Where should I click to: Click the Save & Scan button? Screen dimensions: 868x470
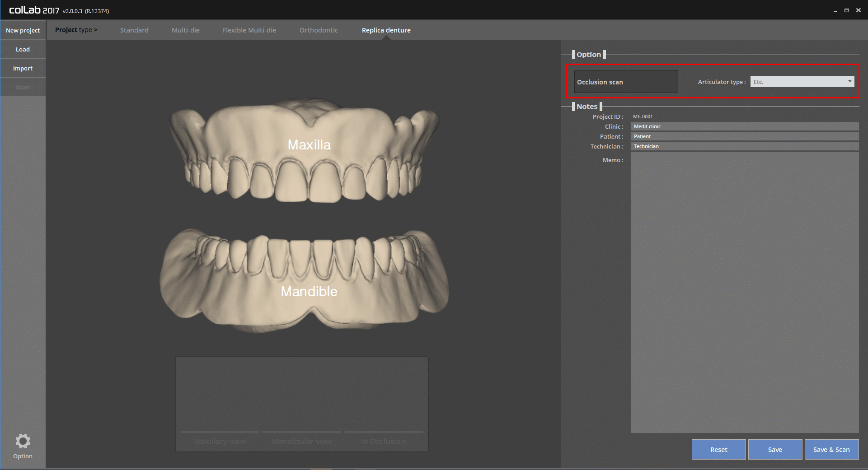point(831,449)
